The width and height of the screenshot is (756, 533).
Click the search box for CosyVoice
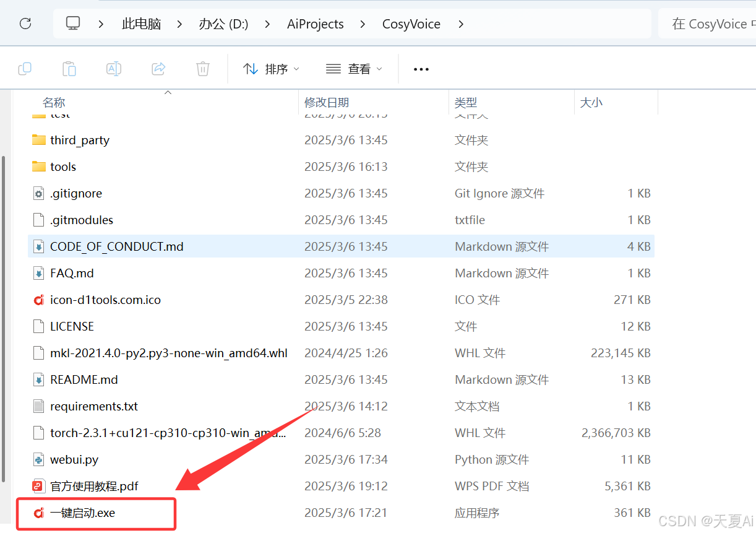[707, 24]
